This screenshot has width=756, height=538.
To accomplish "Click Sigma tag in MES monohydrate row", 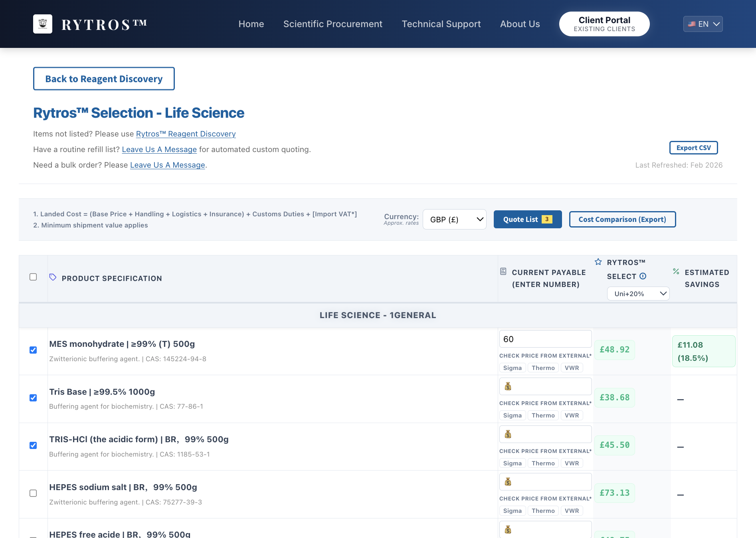I will coord(513,368).
